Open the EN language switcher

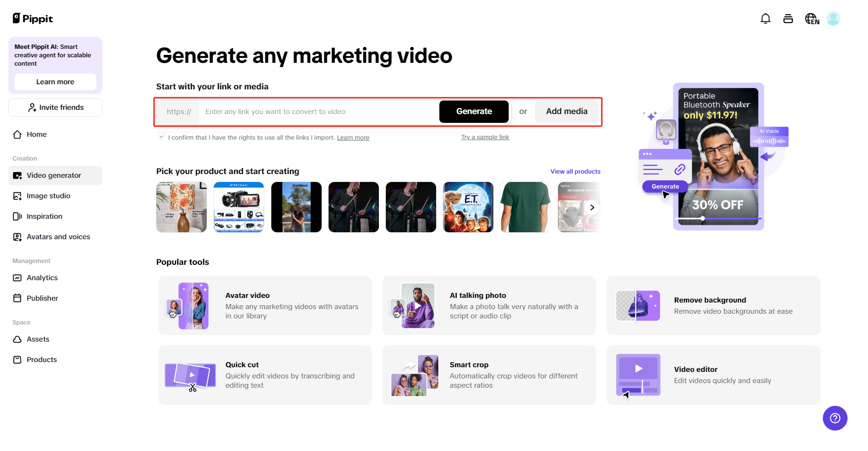811,18
